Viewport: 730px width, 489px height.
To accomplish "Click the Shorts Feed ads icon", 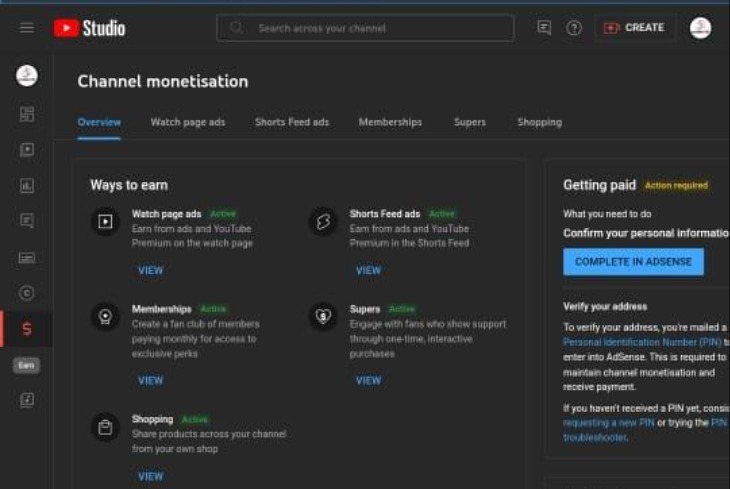I will 323,222.
